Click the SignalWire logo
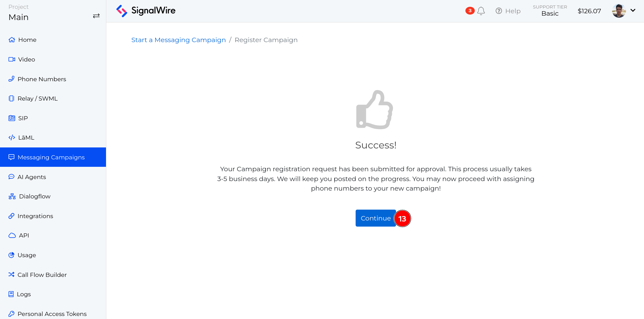The image size is (644, 319). click(145, 11)
